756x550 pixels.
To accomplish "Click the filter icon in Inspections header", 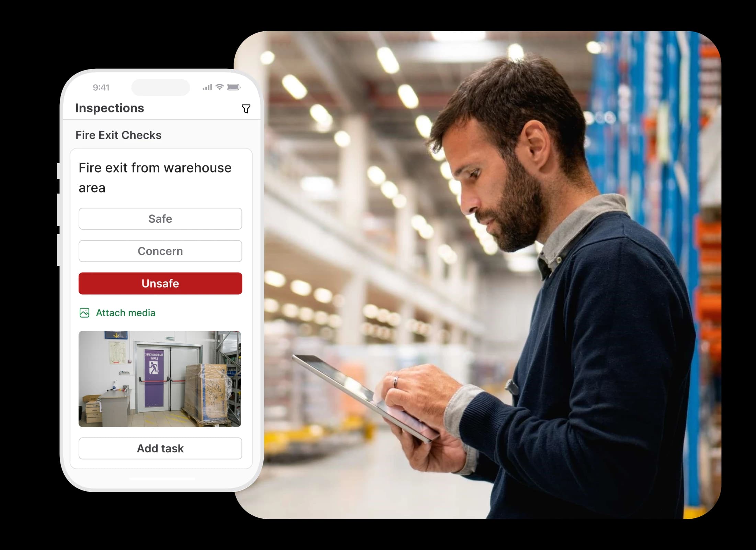I will pyautogui.click(x=246, y=108).
